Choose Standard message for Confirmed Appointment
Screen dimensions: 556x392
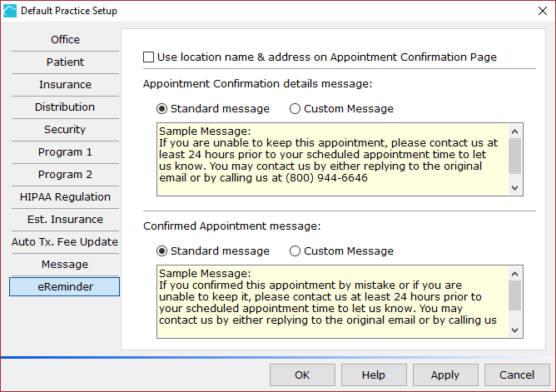(x=161, y=251)
